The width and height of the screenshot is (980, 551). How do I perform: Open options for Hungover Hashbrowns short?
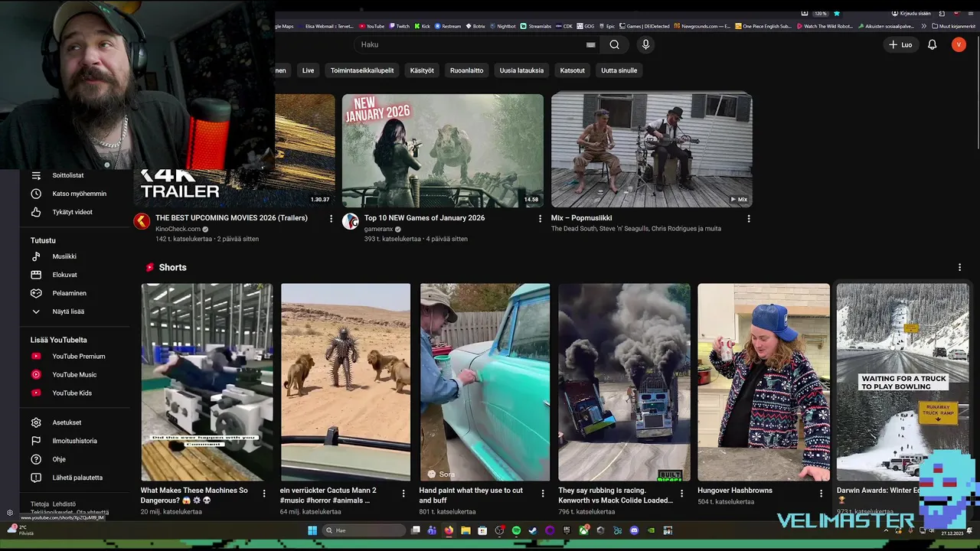(821, 494)
